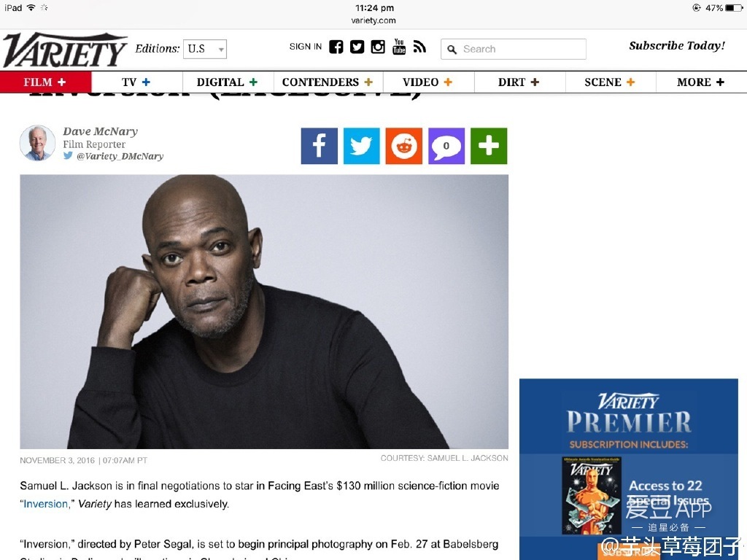The image size is (747, 560).
Task: Open Variety's YouTube channel icon
Action: [x=399, y=47]
